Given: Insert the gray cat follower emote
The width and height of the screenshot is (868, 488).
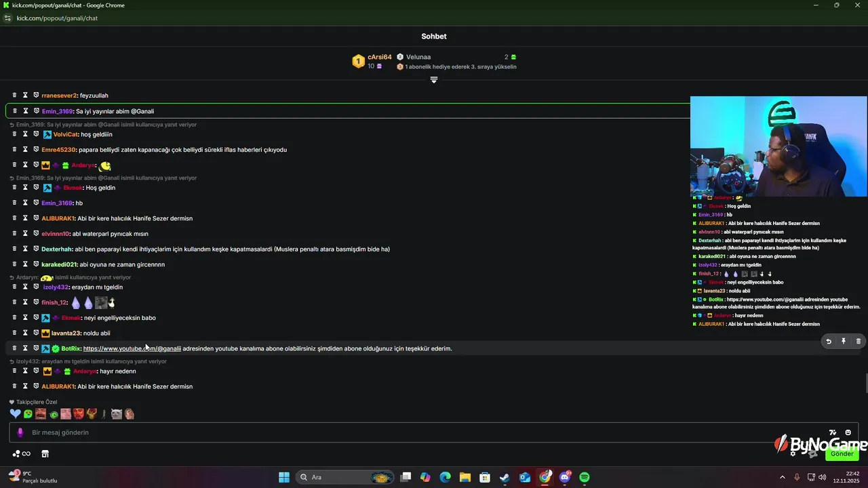Looking at the screenshot, I should (x=117, y=413).
